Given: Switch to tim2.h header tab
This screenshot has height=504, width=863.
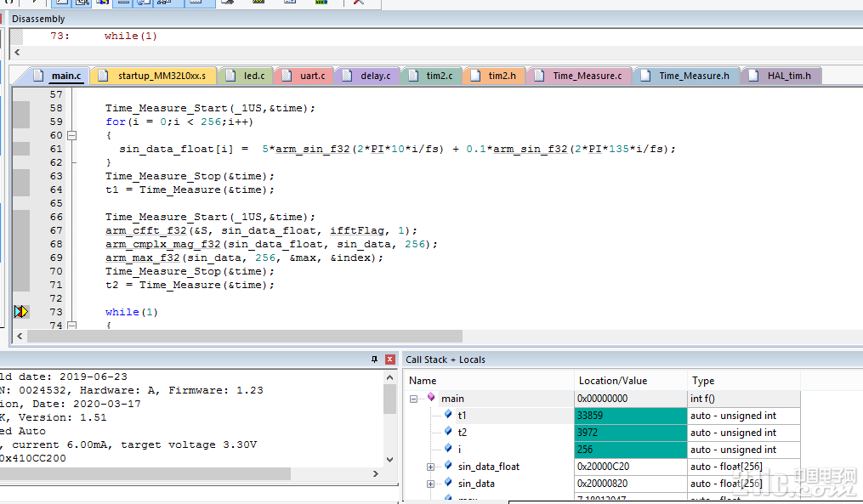Looking at the screenshot, I should [494, 76].
